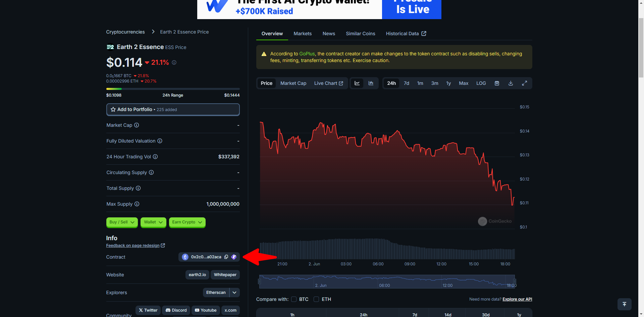Select 24h chart timeframe
Screen dimensions: 644x317
point(391,83)
